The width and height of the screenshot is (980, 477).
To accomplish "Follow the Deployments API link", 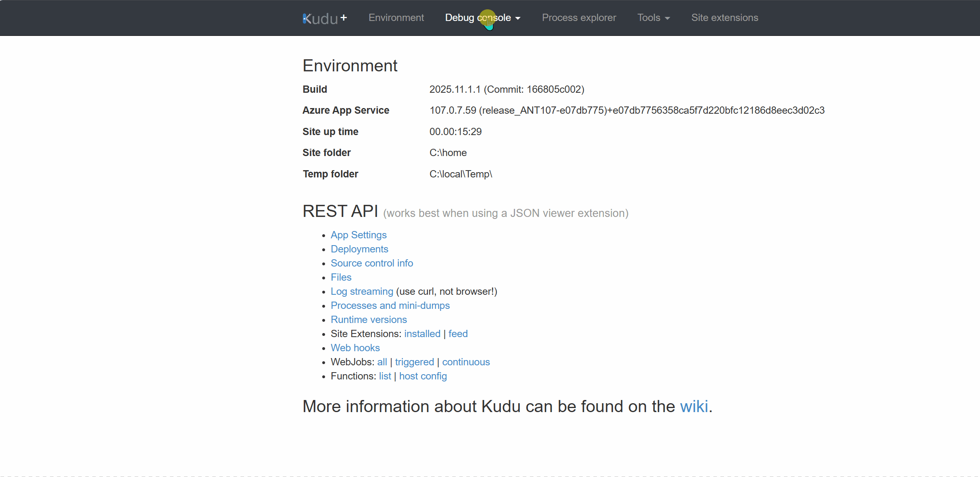I will [x=359, y=249].
